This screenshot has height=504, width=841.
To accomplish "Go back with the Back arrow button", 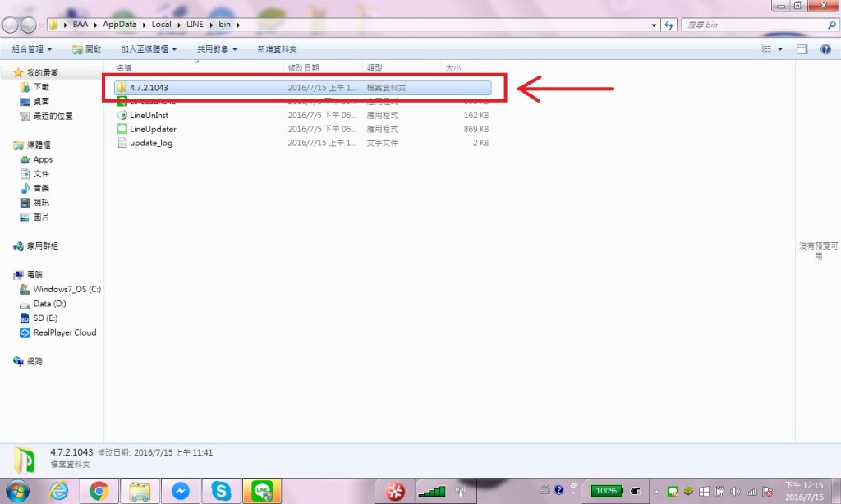I will [11, 25].
